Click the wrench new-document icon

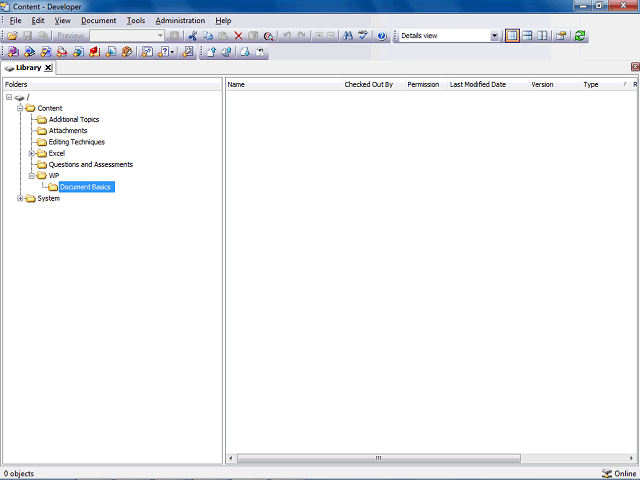point(188,52)
